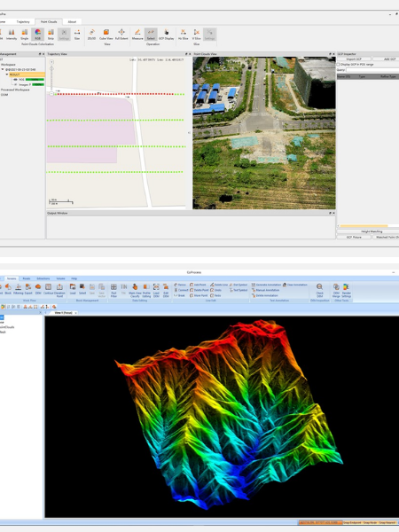Click Select icon in Block Management group
Viewport: 399px width, 532px height.
82,289
